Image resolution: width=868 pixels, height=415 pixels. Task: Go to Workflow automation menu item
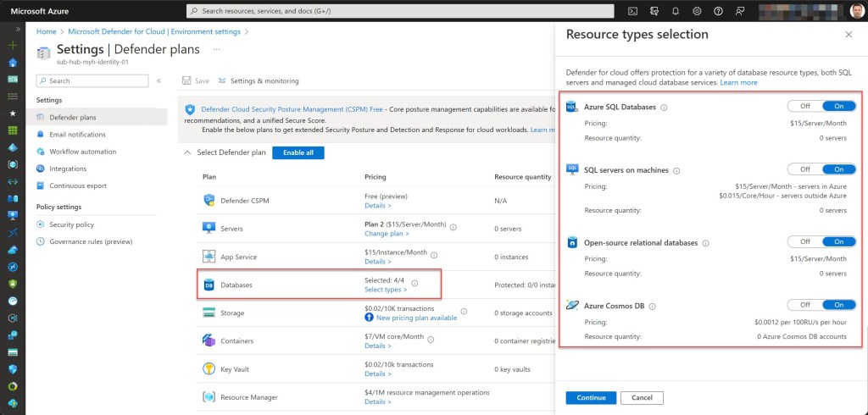[x=82, y=152]
